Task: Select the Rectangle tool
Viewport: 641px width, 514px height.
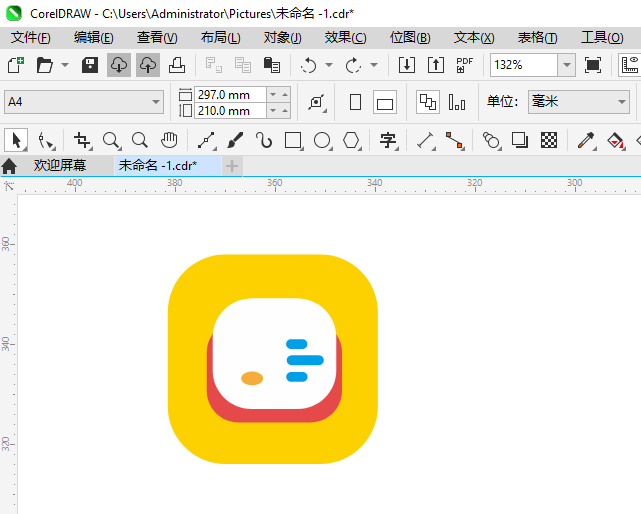Action: click(x=293, y=140)
